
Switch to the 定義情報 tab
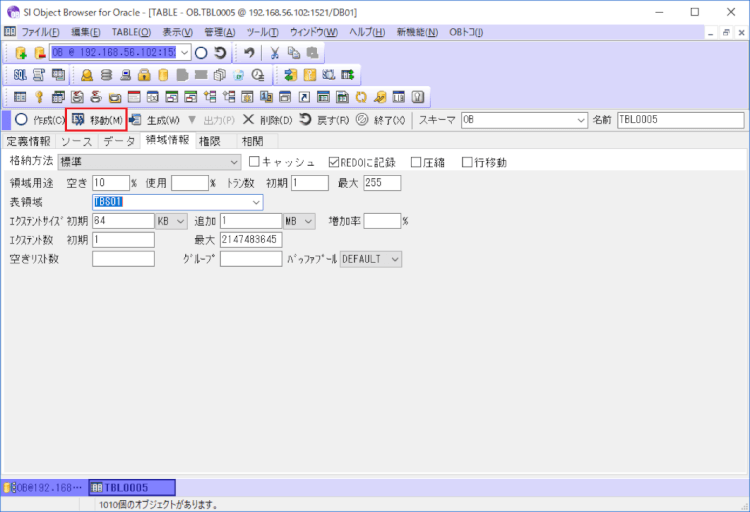coord(28,141)
